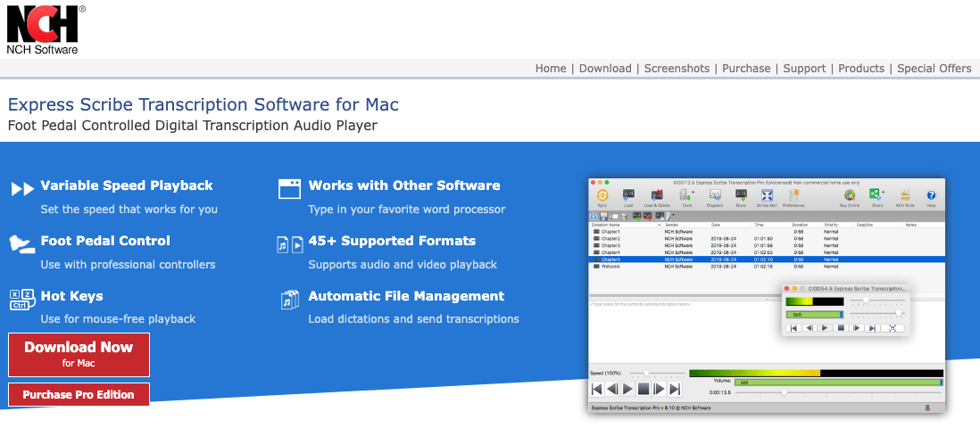Click the Buy Online globe icon

tap(850, 196)
